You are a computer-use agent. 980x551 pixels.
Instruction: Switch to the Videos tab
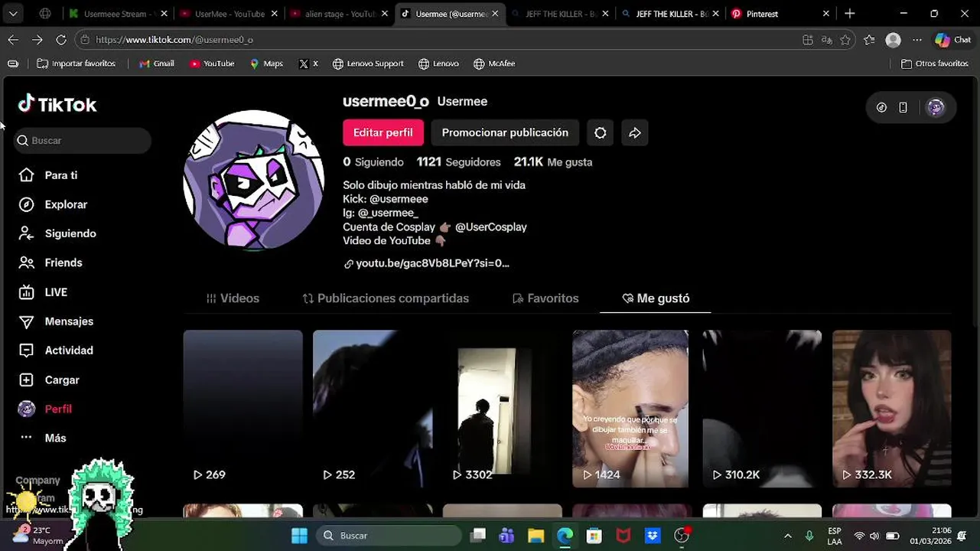click(x=233, y=298)
